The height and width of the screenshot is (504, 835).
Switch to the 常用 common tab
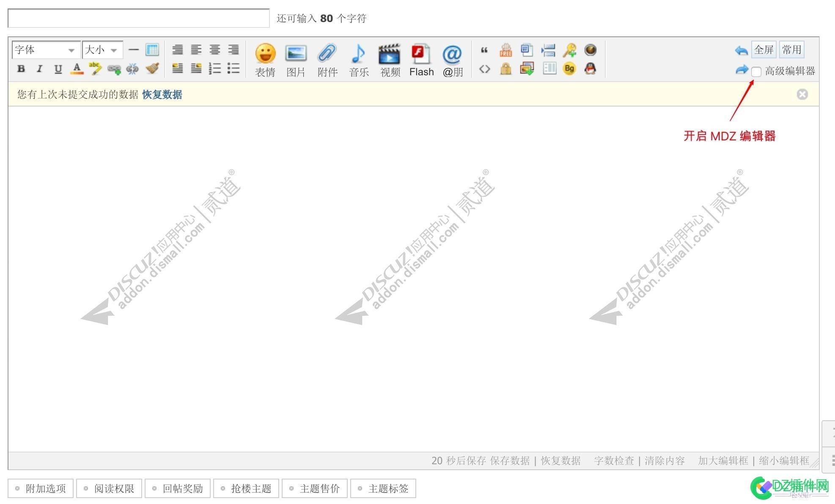pyautogui.click(x=791, y=49)
